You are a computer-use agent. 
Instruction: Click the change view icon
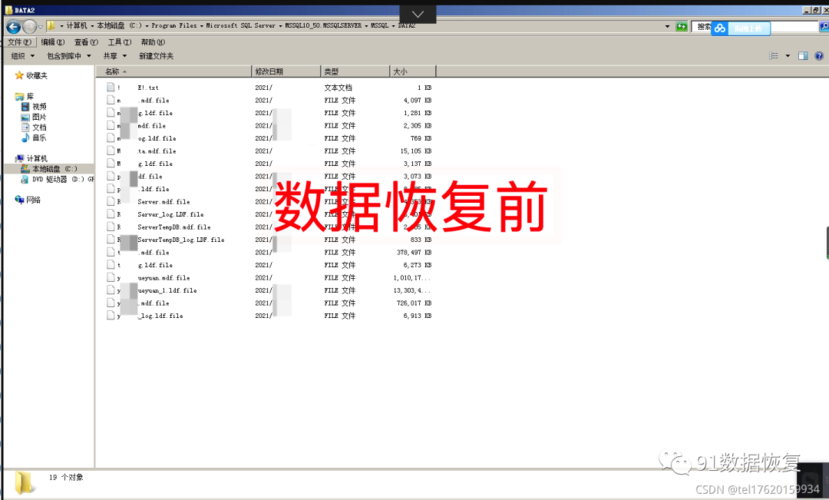pyautogui.click(x=773, y=55)
